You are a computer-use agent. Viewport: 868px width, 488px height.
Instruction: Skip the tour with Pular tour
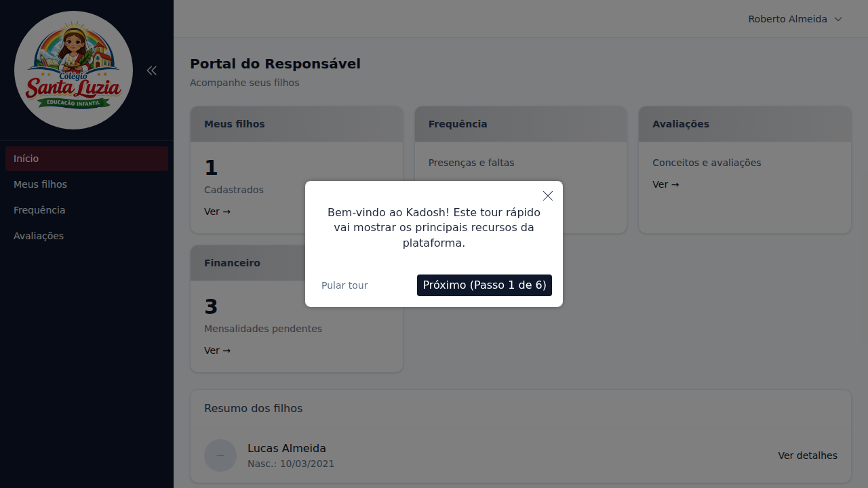pyautogui.click(x=344, y=285)
